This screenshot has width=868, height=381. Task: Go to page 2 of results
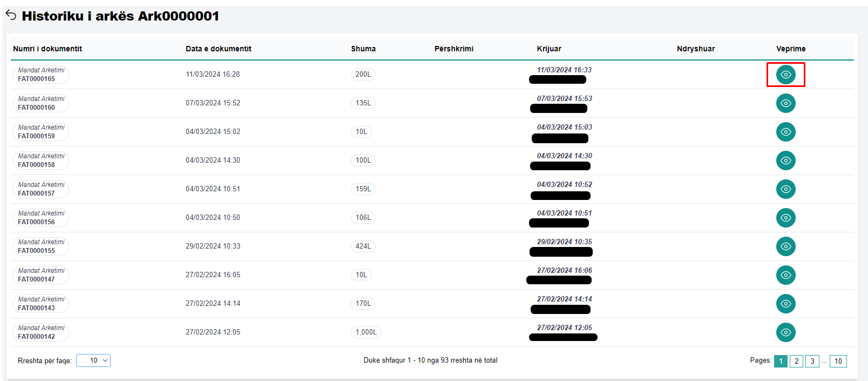pos(796,361)
